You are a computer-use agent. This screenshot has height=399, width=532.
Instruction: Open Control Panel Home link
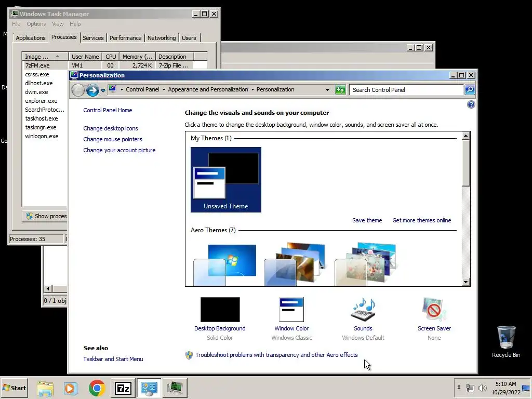108,110
